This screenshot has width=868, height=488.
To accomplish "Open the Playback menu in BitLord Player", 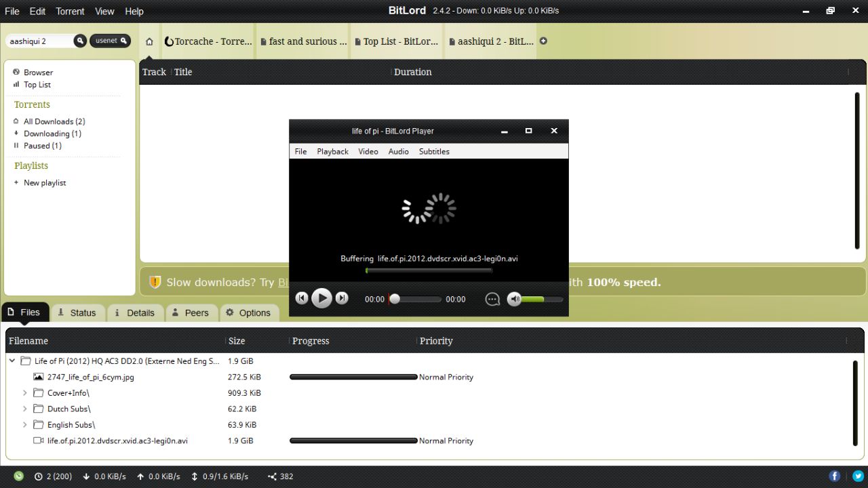I will tap(332, 152).
